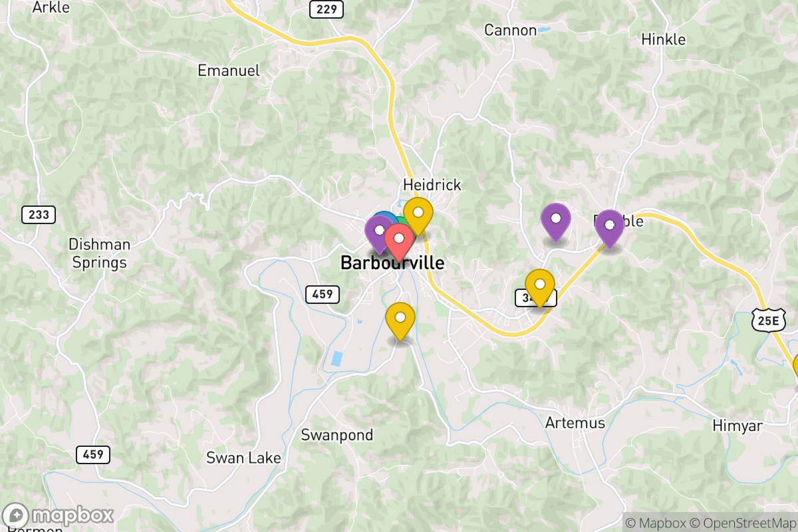Click the Artemus town label
This screenshot has height=532, width=798.
click(x=575, y=423)
